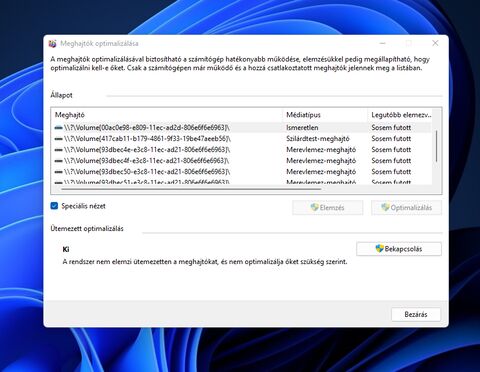Click the Ismeretlen media type cell
480x372 pixels.
pos(302,128)
